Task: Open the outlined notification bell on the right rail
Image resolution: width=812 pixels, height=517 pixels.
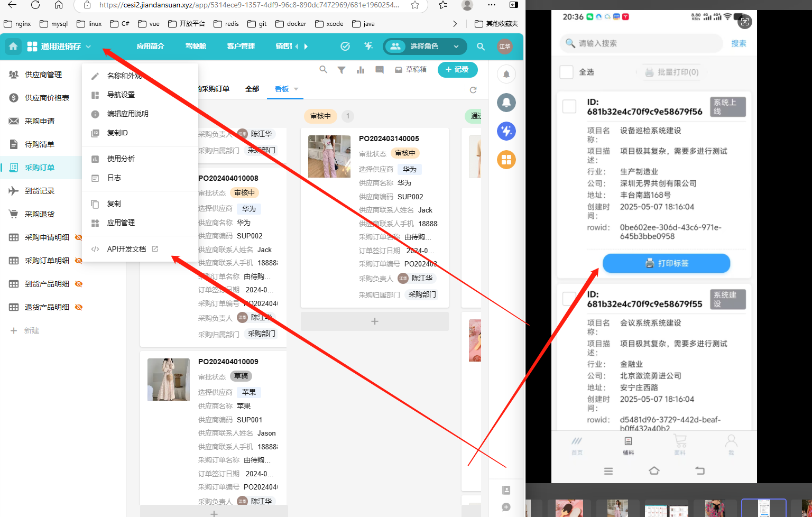Action: [x=506, y=74]
